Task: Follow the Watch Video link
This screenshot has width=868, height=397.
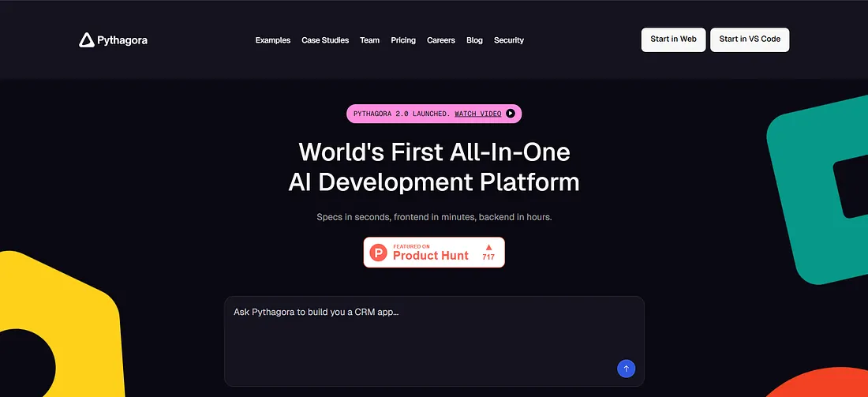Action: tap(478, 114)
